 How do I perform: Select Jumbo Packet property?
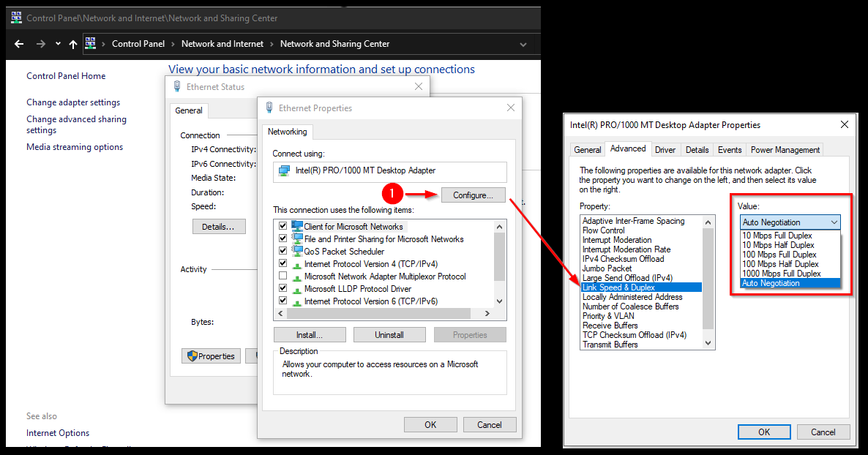tap(641, 268)
